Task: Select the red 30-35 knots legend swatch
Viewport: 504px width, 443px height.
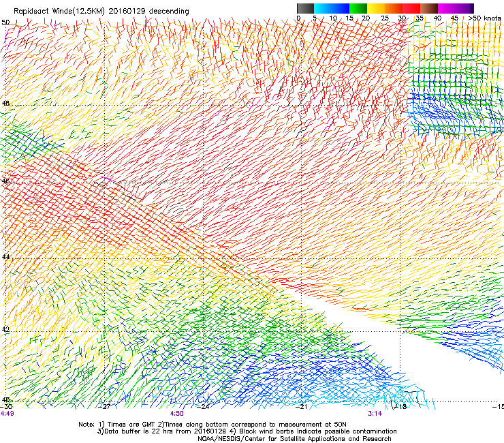Action: (x=411, y=8)
